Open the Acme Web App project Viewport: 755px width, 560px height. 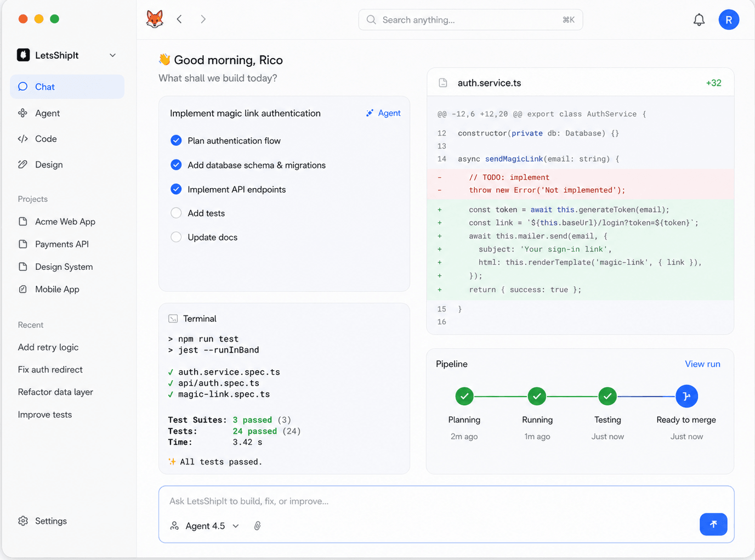(x=57, y=222)
